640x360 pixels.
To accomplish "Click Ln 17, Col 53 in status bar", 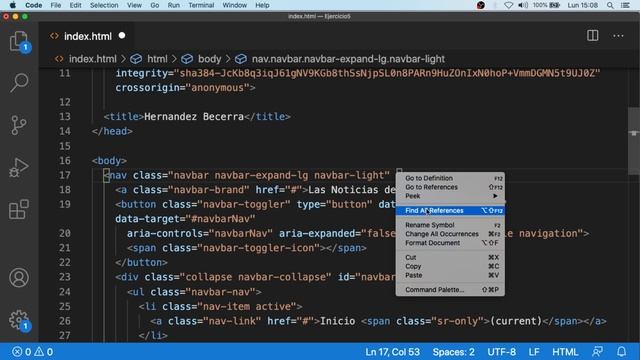I will click(x=392, y=352).
